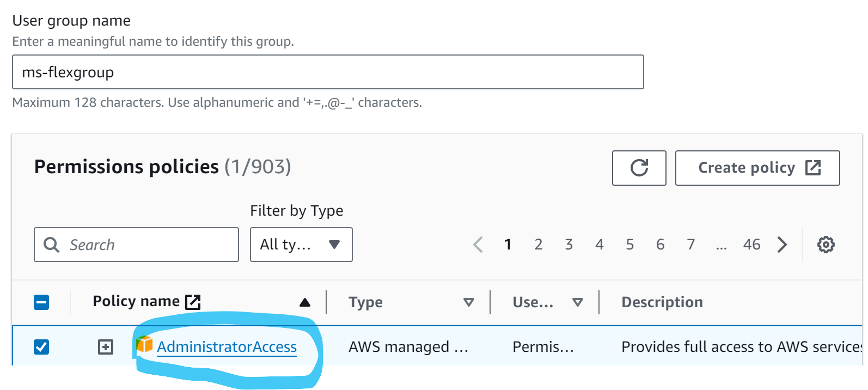Open the AdministratorAccess policy link
Image resolution: width=868 pixels, height=390 pixels.
[x=227, y=347]
